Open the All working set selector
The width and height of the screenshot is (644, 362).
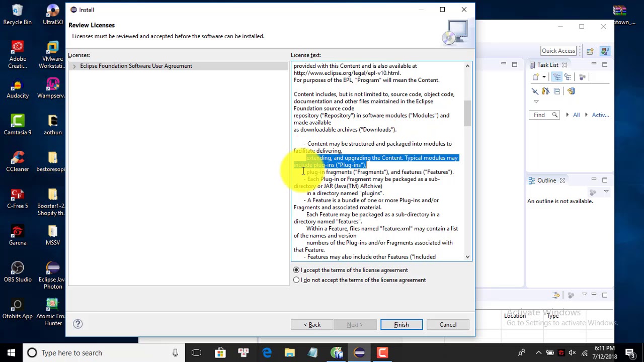point(576,115)
